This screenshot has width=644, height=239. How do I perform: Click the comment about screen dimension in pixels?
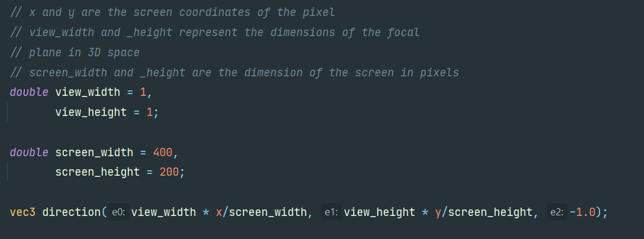tap(235, 73)
